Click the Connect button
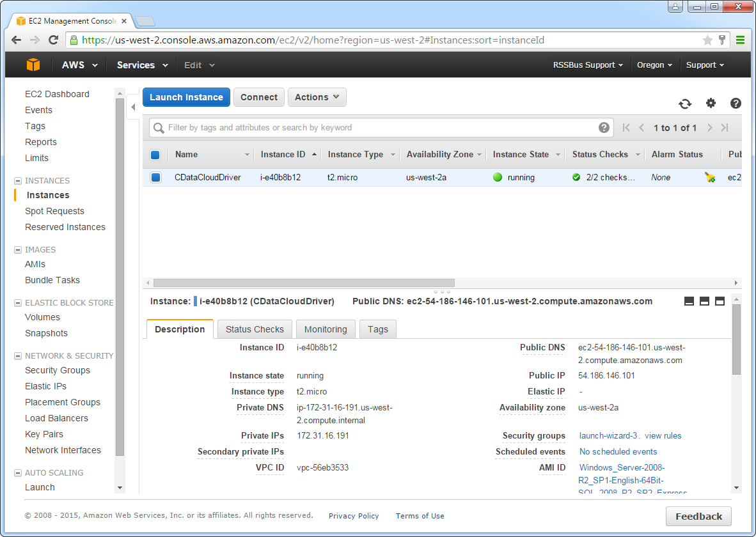Screen dimensions: 756x537 pos(259,97)
